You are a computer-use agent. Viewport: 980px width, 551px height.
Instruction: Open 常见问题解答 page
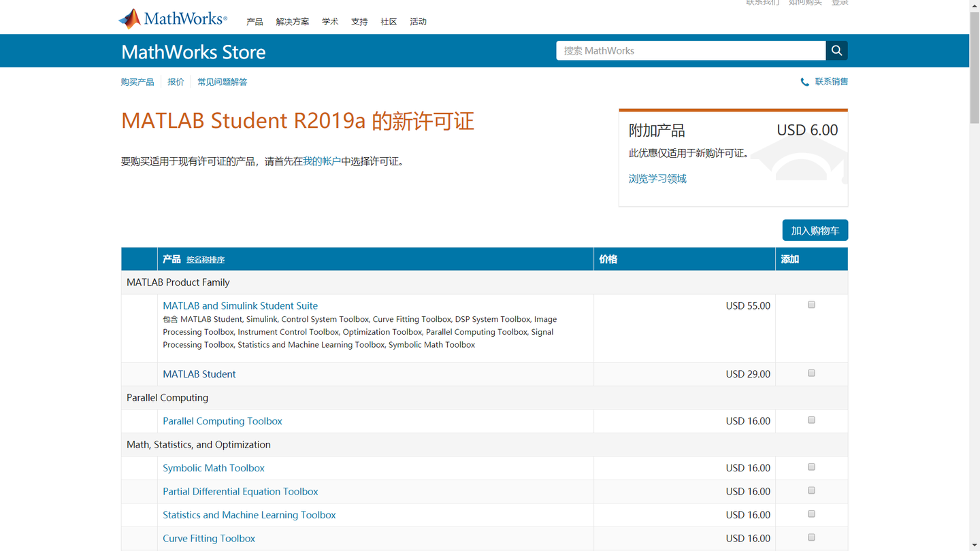(x=223, y=82)
